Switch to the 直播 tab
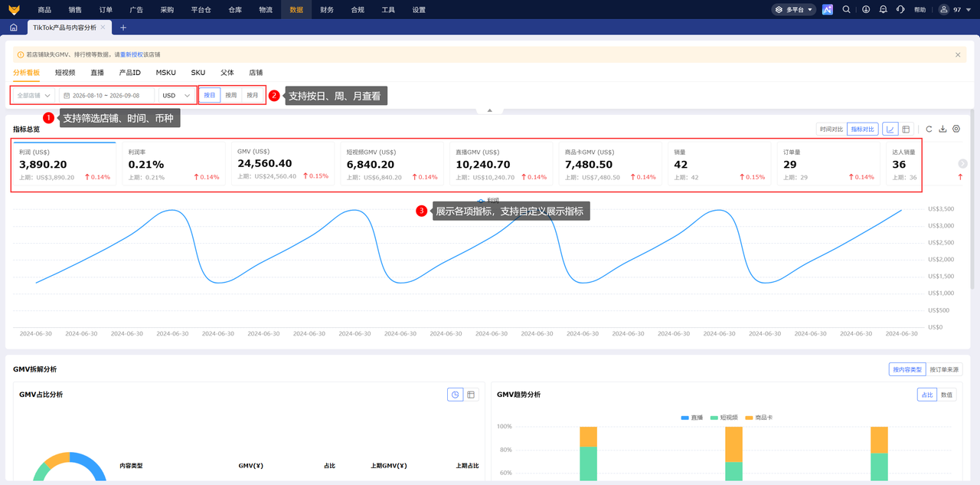 97,72
